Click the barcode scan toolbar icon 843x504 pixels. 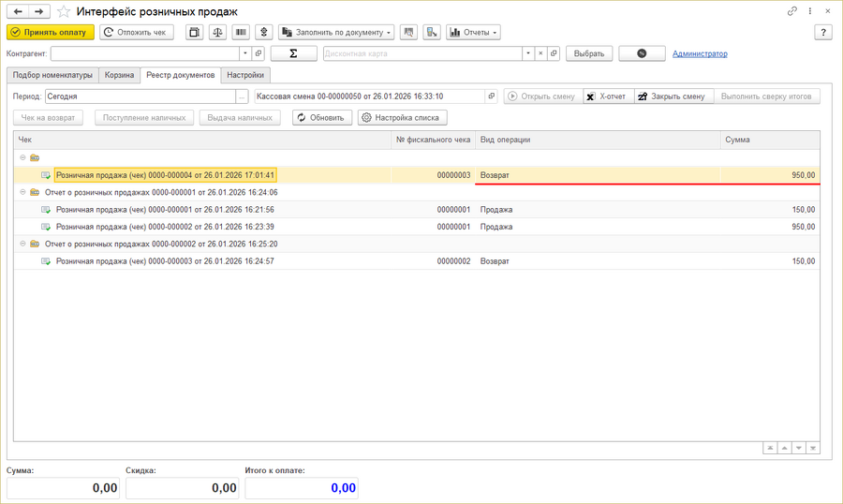241,32
